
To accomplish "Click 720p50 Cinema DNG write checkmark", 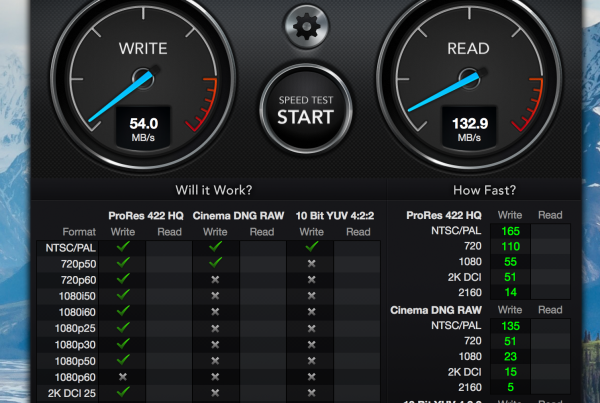I will 215,263.
